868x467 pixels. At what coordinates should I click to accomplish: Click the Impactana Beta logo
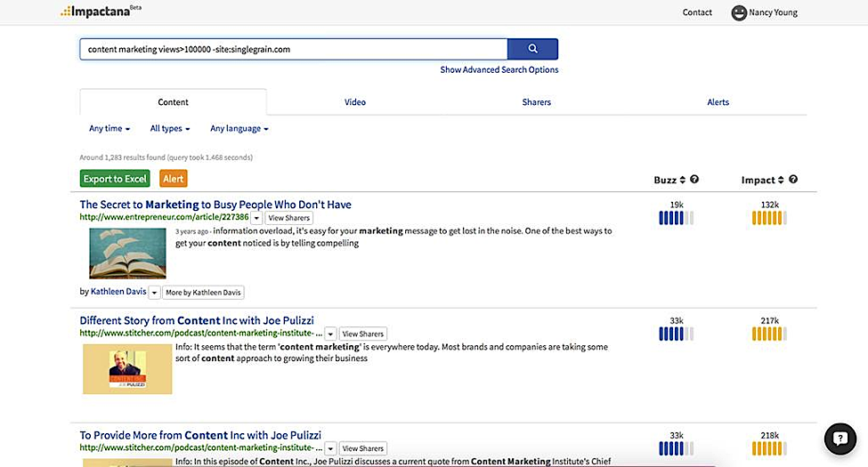[101, 11]
